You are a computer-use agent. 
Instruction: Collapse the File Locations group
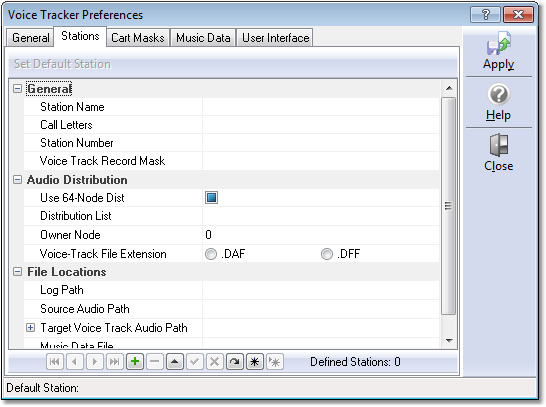point(17,272)
